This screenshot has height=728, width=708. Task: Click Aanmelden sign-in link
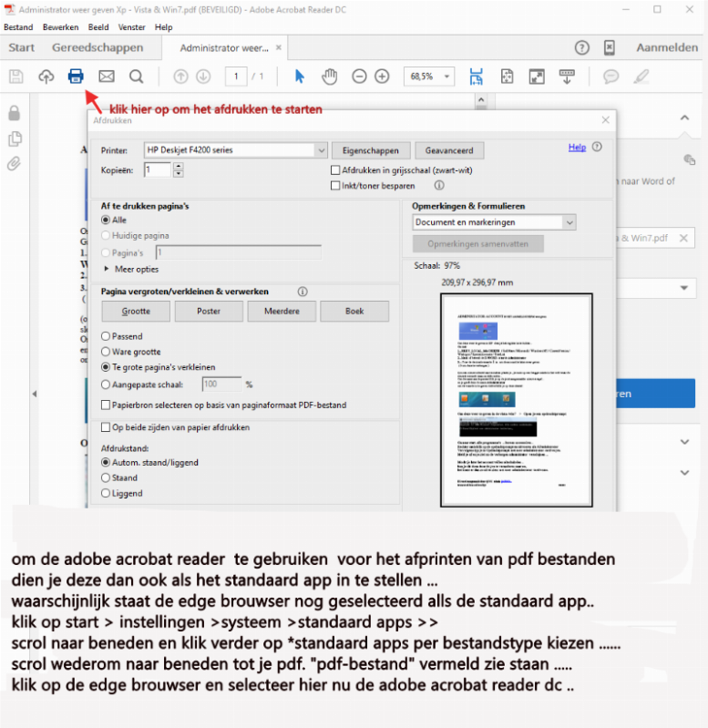pos(667,47)
